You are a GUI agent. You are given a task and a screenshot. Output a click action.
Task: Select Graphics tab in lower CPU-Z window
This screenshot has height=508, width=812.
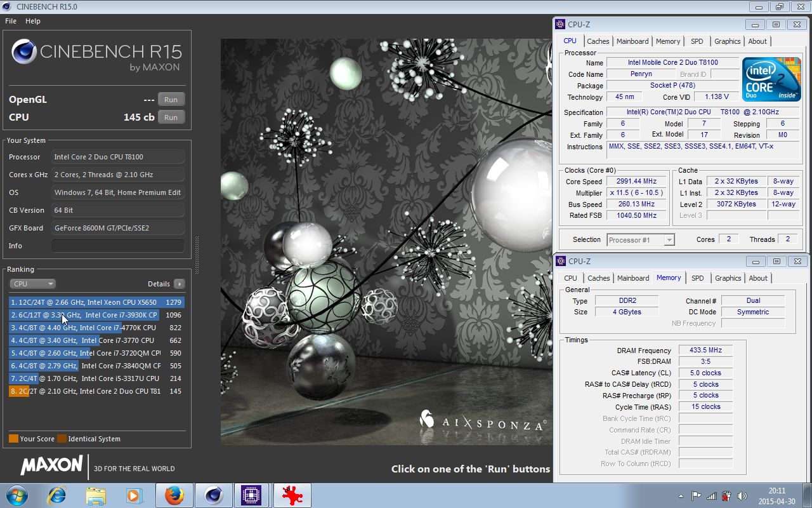pos(728,278)
